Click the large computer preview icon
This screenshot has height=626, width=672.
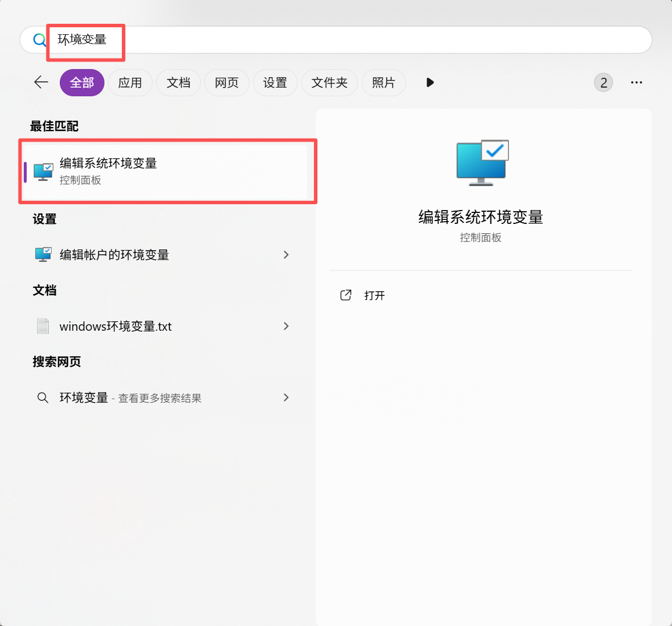pos(481,163)
